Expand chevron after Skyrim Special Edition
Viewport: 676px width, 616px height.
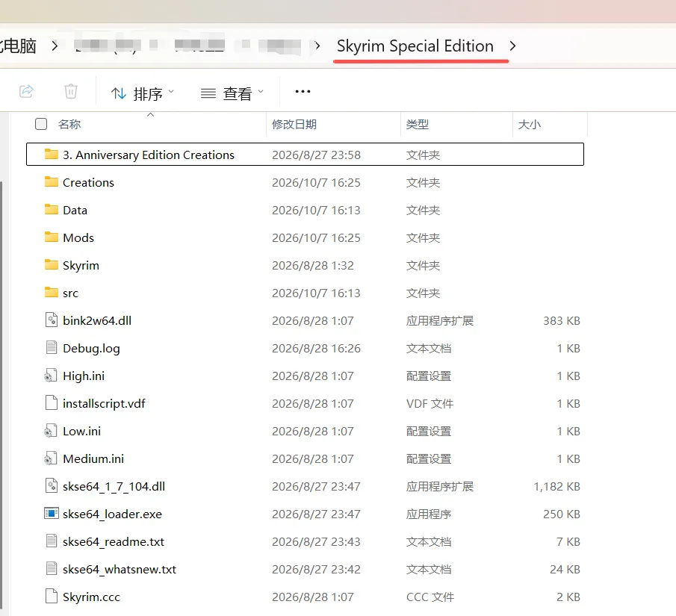click(512, 46)
